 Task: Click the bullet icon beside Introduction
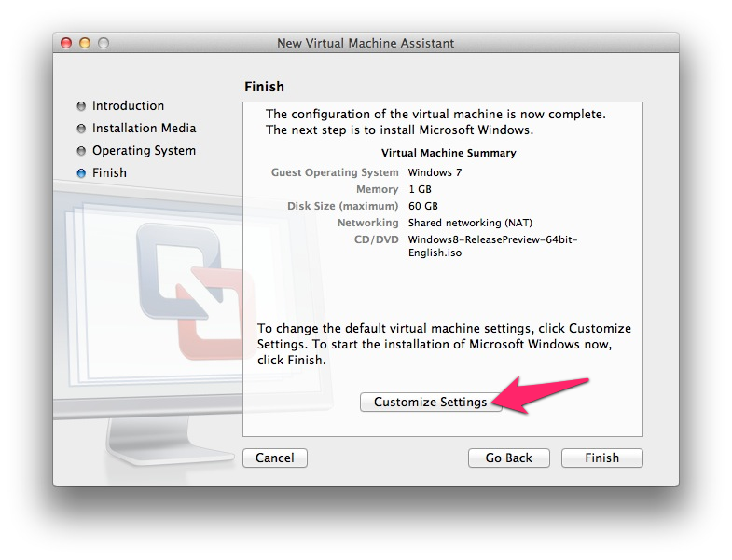tap(81, 106)
